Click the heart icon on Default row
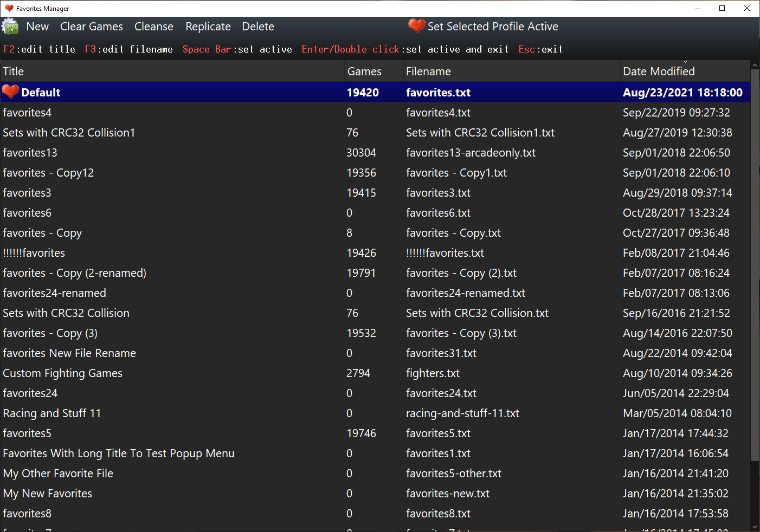The width and height of the screenshot is (760, 532). 10,92
